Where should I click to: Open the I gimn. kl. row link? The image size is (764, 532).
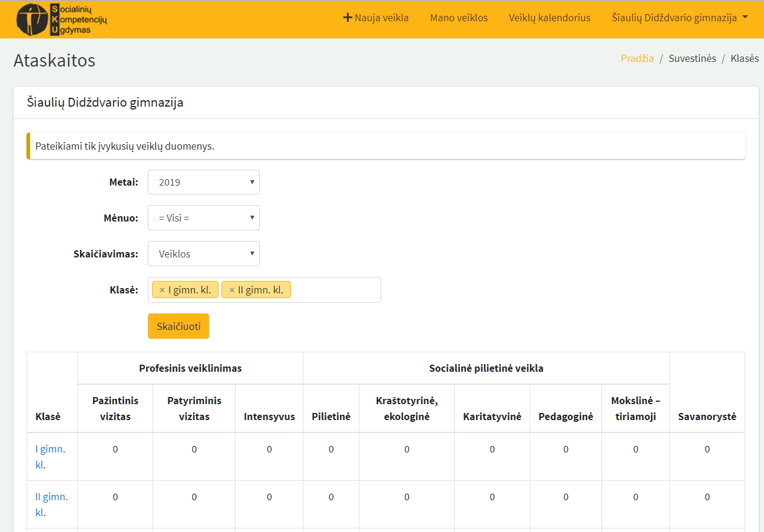pyautogui.click(x=50, y=457)
